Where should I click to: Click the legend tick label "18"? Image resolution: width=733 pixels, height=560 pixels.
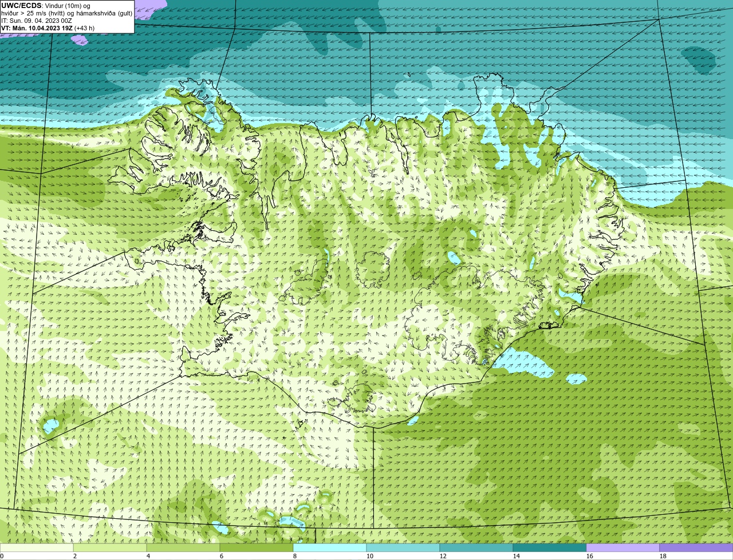pyautogui.click(x=663, y=556)
